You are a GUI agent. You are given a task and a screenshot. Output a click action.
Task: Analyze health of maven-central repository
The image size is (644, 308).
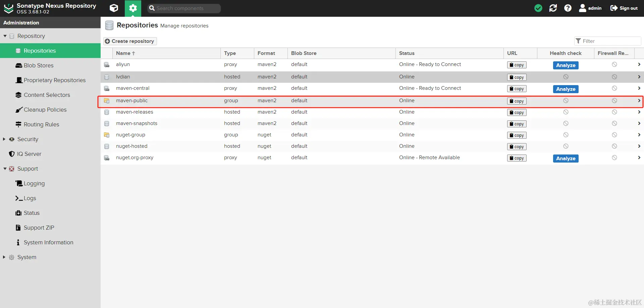coord(566,89)
